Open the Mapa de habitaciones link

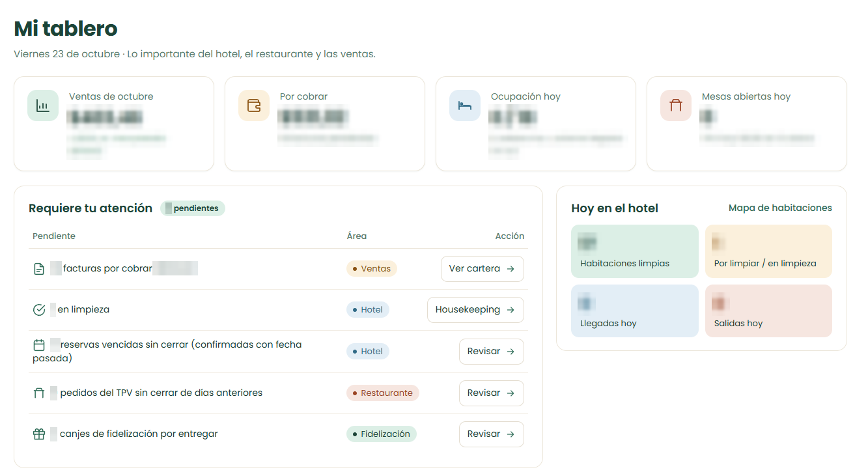[780, 208]
